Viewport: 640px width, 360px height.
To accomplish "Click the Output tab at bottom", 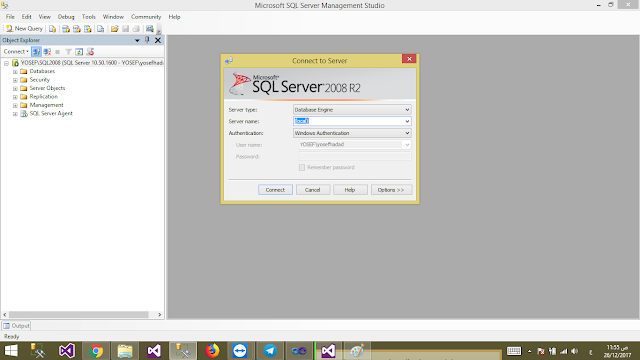I will pos(16,326).
